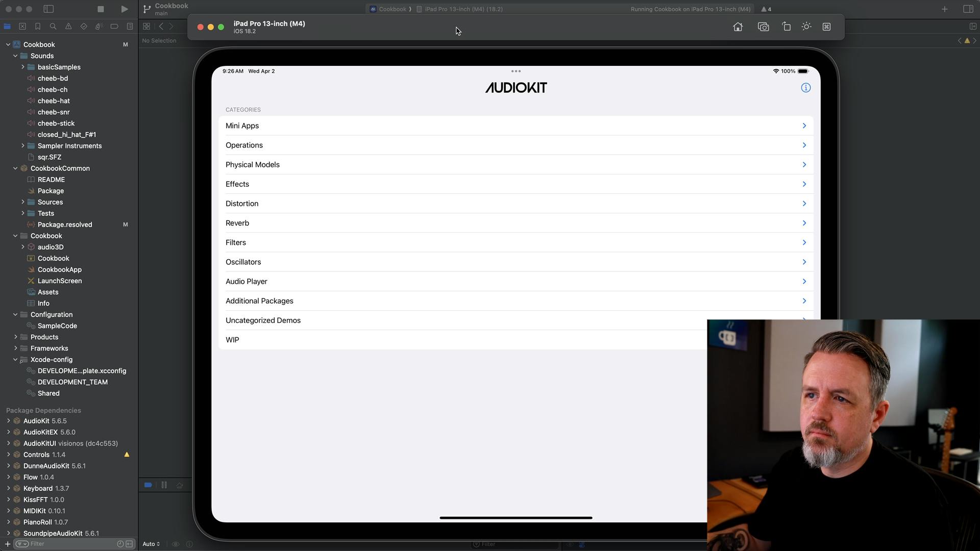The height and width of the screenshot is (551, 980).
Task: Toggle the Xcode navigator sidebar button
Action: coord(48,9)
